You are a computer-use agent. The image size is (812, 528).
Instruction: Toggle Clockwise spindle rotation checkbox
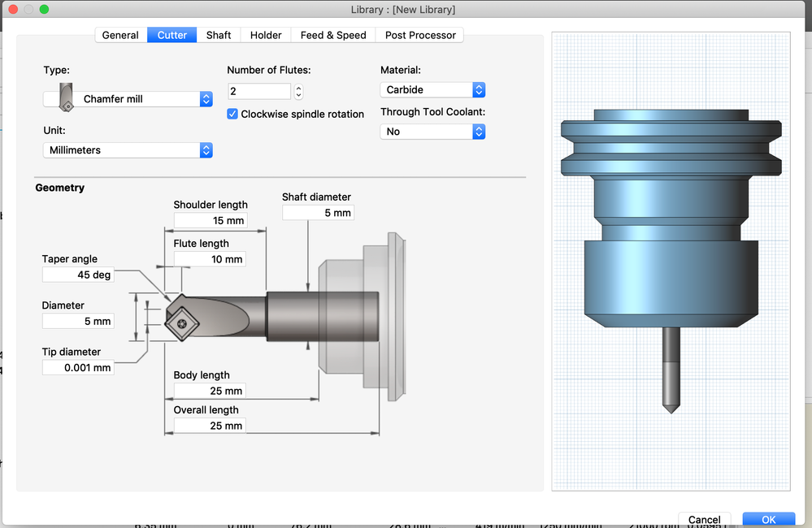(232, 114)
